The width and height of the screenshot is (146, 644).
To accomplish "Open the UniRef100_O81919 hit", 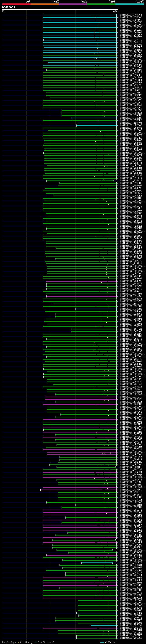I will [131, 30].
